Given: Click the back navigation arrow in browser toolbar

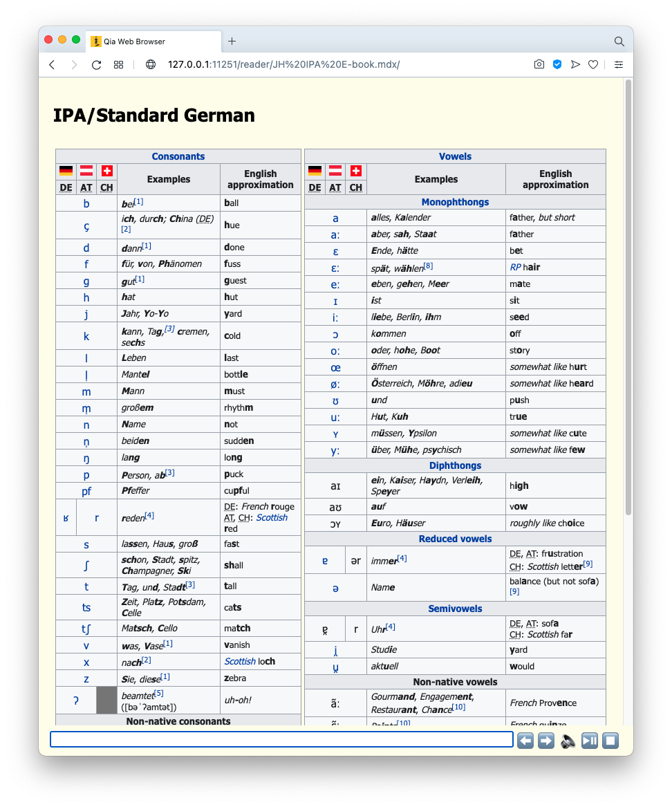Looking at the screenshot, I should point(52,64).
